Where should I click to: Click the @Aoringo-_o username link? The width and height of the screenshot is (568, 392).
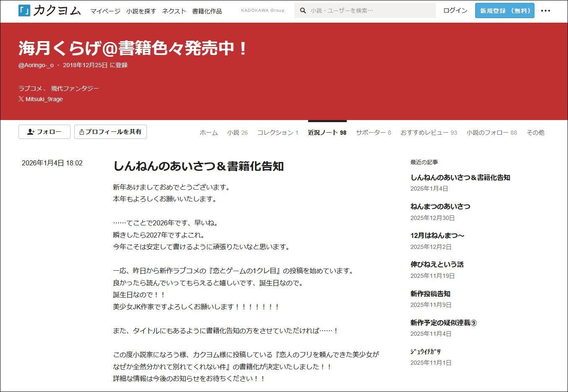(36, 65)
